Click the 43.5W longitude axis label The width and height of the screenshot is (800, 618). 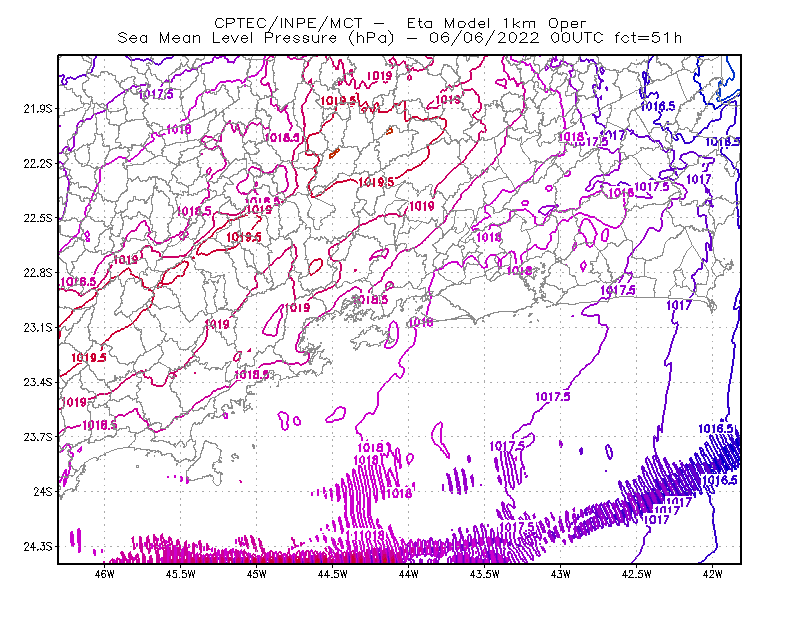click(x=485, y=574)
